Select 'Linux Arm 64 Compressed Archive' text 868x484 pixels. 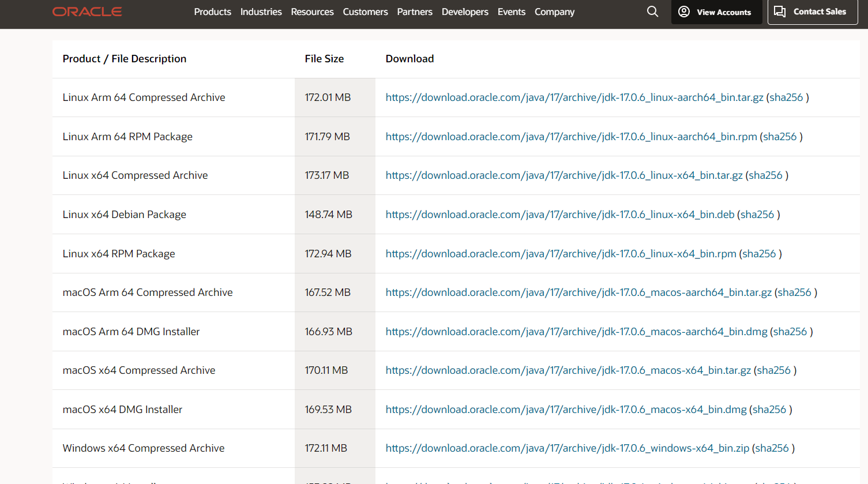144,97
